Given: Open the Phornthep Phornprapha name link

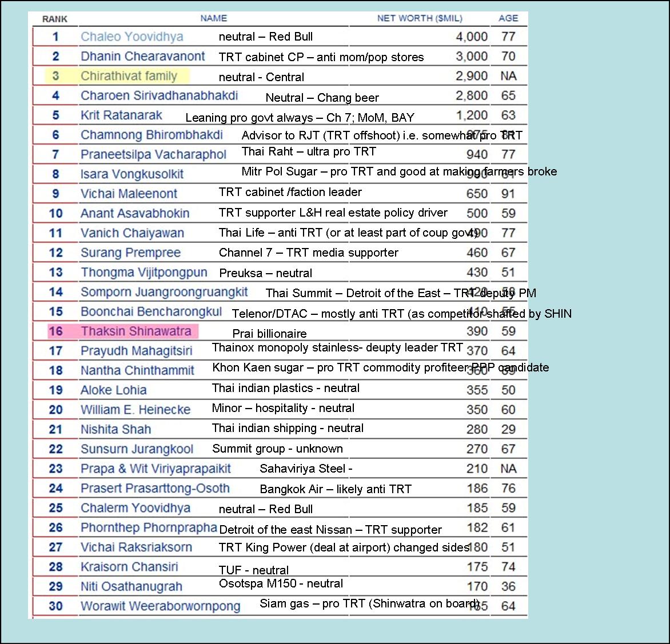Looking at the screenshot, I should click(149, 528).
